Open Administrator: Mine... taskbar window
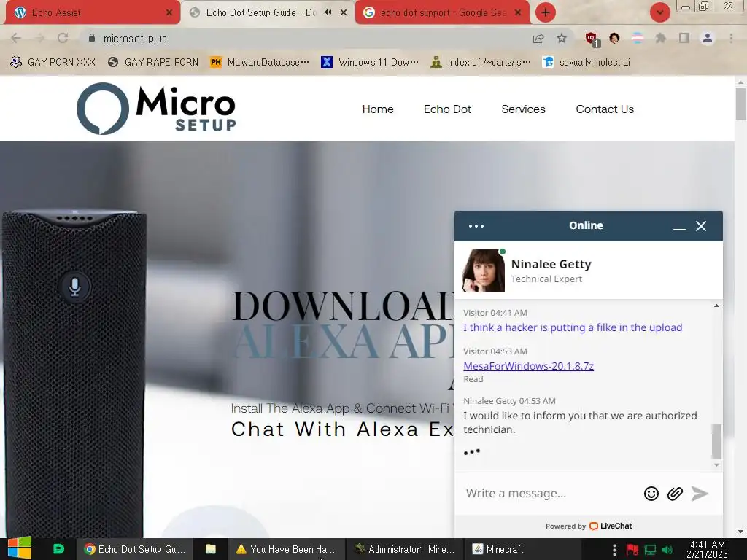747x560 pixels. point(404,549)
